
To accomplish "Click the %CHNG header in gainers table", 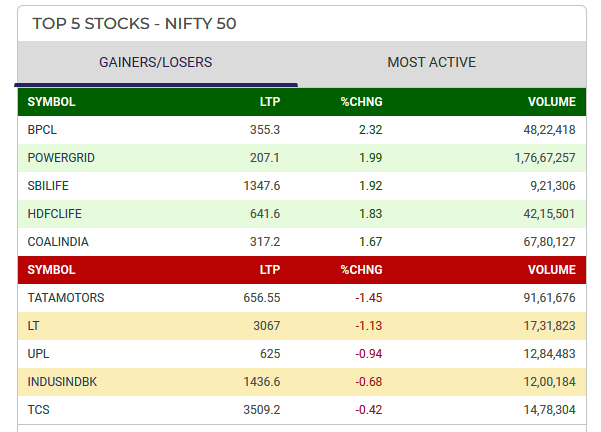I will 361,102.
